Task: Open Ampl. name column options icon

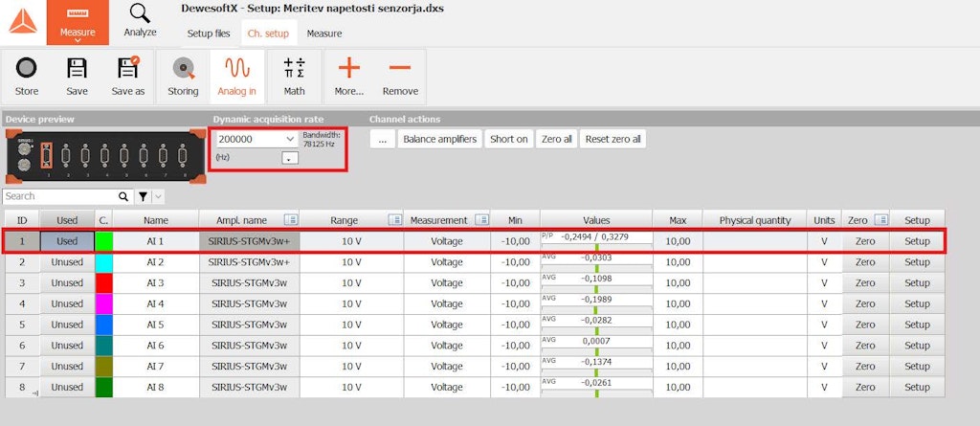Action: point(291,219)
